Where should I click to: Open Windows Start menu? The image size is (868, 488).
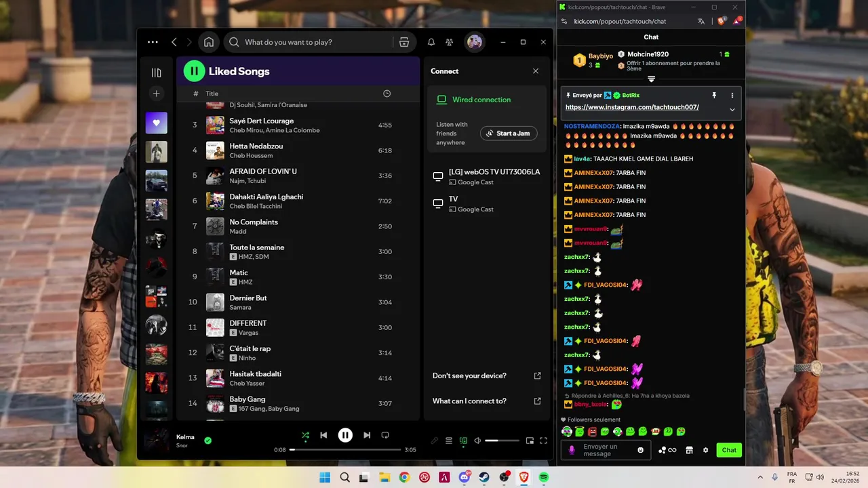[325, 477]
